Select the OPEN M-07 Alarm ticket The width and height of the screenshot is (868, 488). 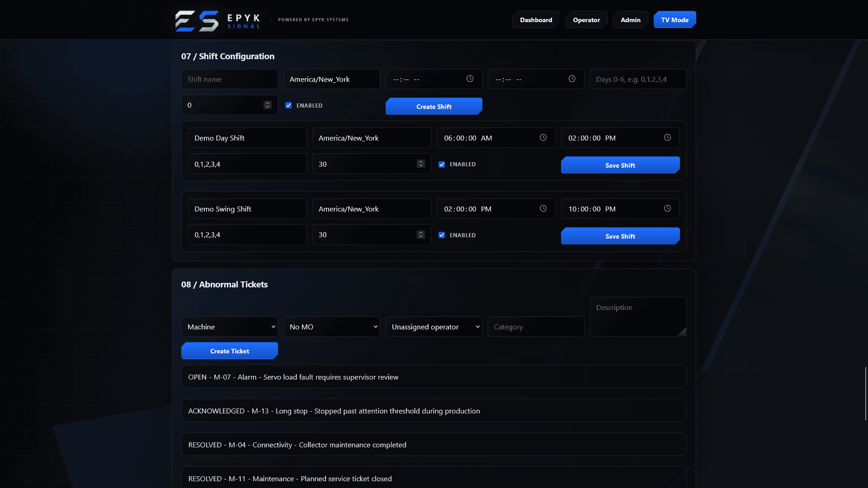(x=434, y=376)
